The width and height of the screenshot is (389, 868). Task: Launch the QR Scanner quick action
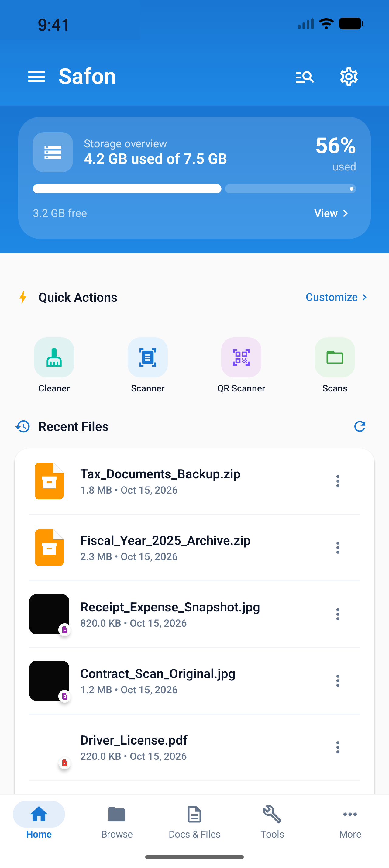pyautogui.click(x=241, y=357)
